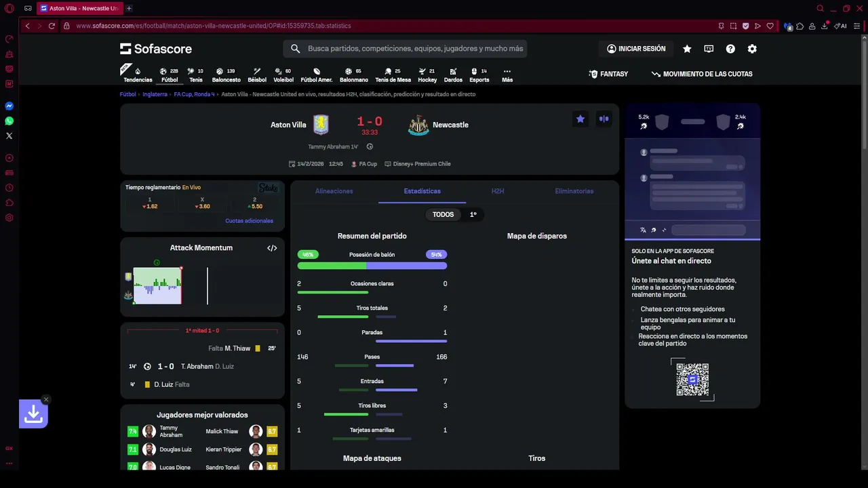This screenshot has height=488, width=868.
Task: Open Opera easy setup menu
Action: (858, 26)
